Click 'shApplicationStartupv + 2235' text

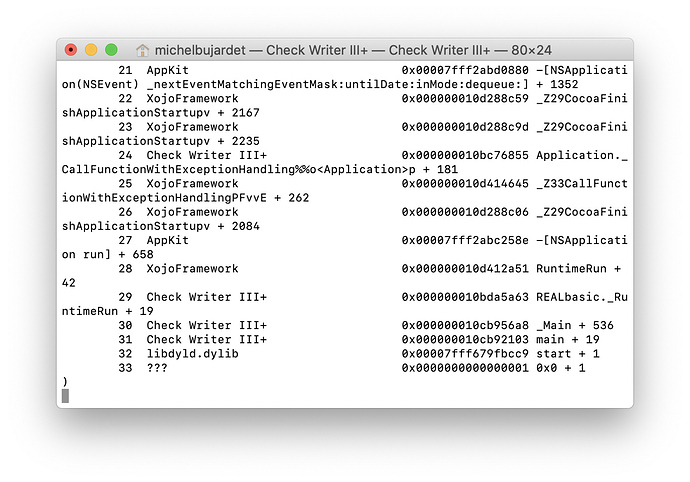click(x=161, y=141)
